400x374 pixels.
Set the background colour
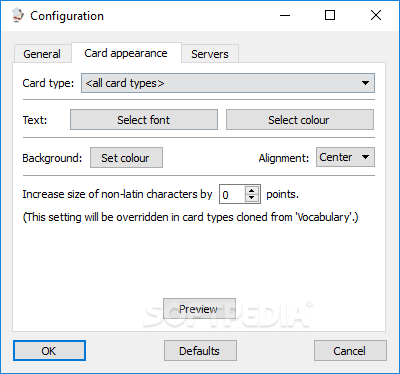click(x=126, y=158)
